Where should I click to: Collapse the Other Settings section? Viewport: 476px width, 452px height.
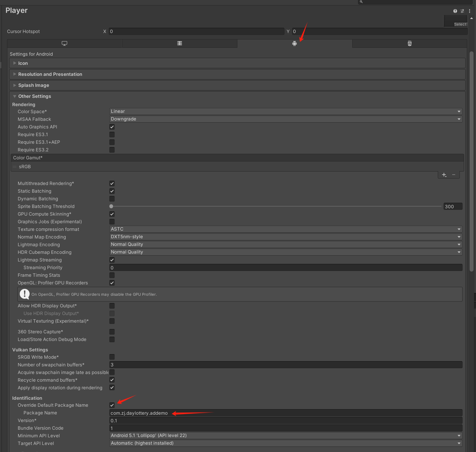pyautogui.click(x=35, y=96)
